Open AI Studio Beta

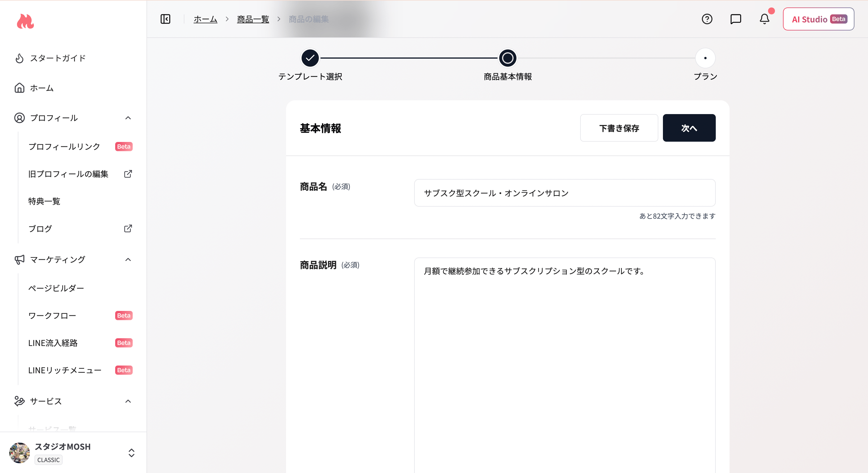pyautogui.click(x=819, y=19)
